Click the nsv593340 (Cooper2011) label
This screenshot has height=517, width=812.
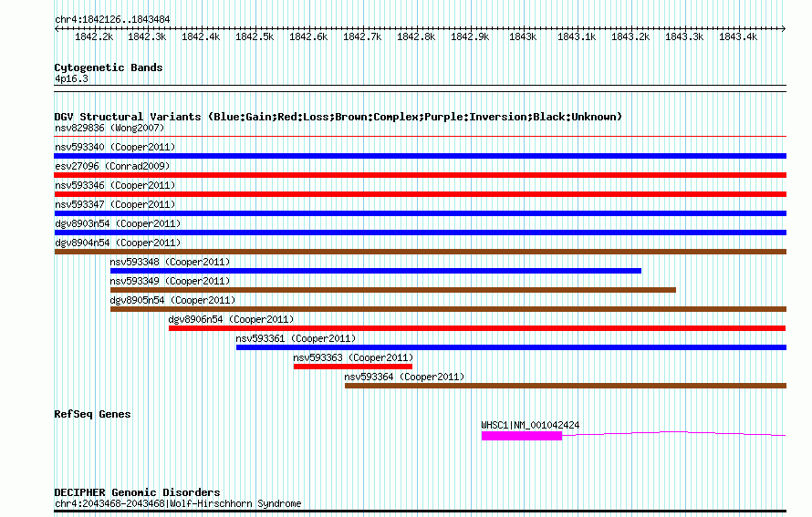[x=115, y=147]
